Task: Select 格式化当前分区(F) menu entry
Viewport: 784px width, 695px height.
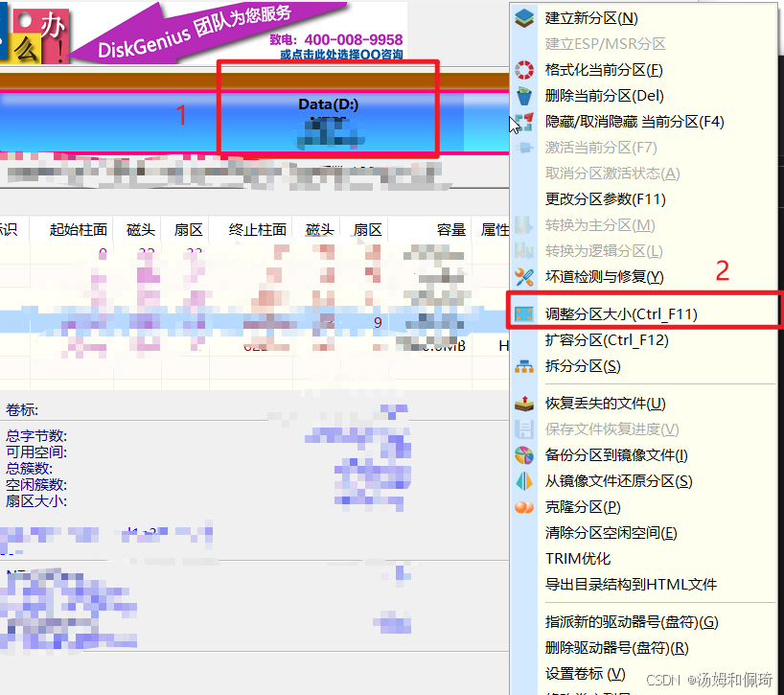Action: click(x=604, y=70)
